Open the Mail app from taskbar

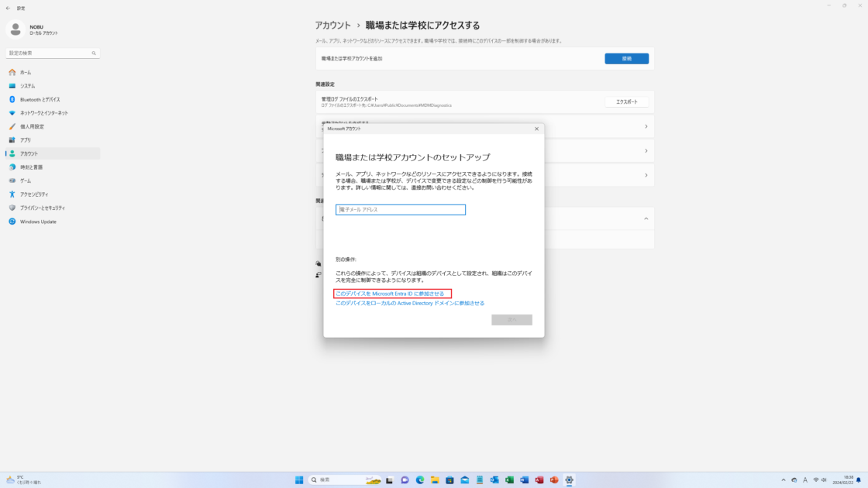(x=464, y=479)
